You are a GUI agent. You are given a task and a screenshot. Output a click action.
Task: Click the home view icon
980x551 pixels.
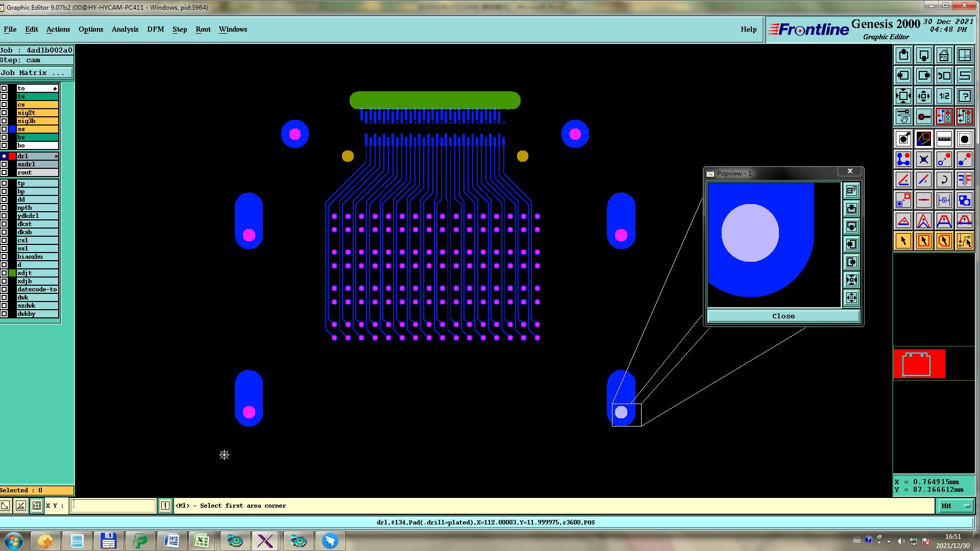tap(944, 55)
